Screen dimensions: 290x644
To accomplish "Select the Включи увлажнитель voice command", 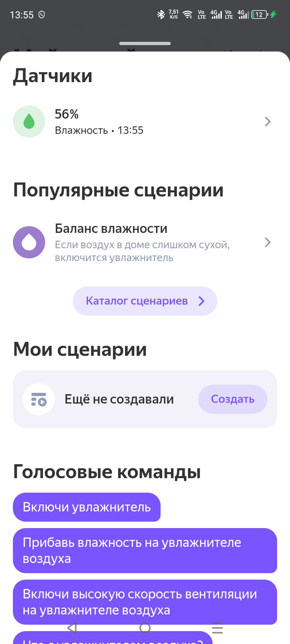I will pyautogui.click(x=87, y=507).
